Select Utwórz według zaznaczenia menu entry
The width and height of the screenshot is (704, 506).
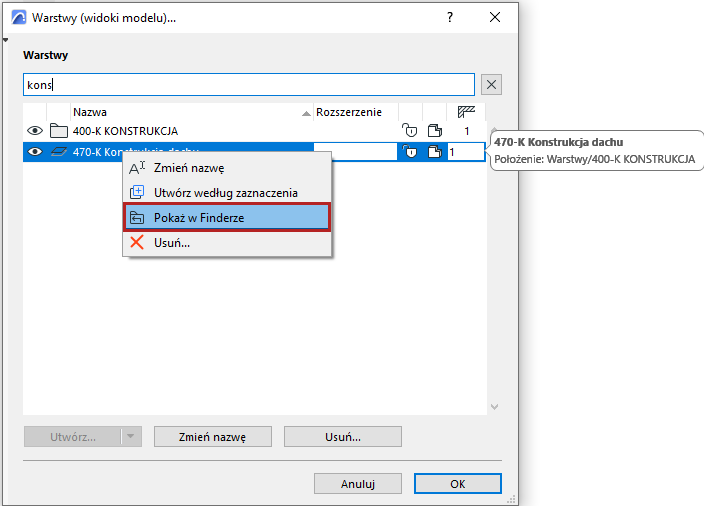click(225, 192)
